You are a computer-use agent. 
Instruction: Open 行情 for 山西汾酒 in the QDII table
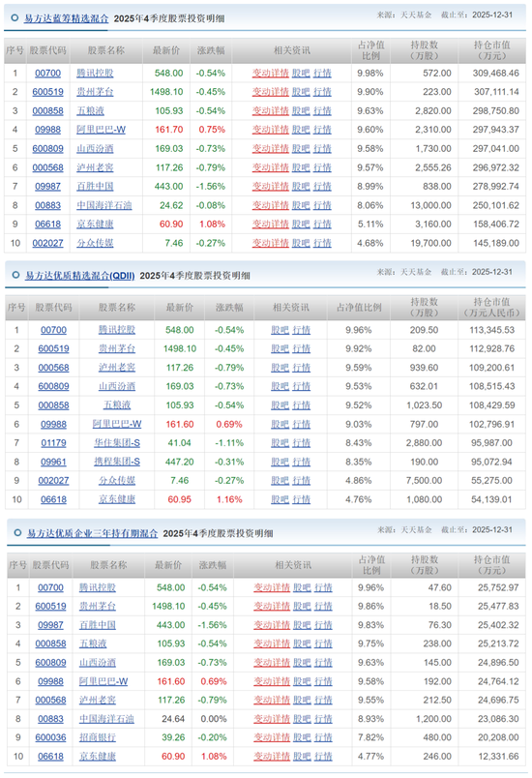(302, 386)
